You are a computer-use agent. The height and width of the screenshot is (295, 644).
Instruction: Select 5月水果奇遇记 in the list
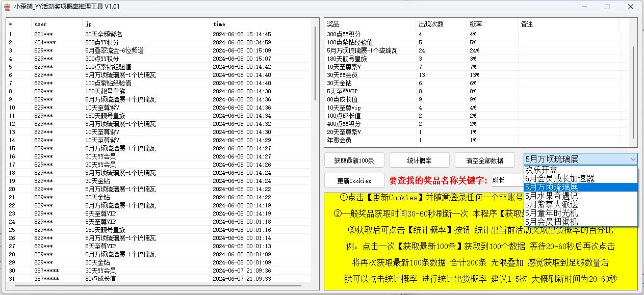click(551, 196)
